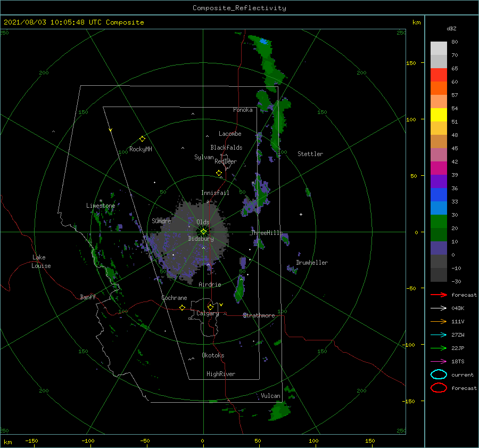This screenshot has height=448, width=479.
Task: Click the red forecast arrow legend icon
Action: click(x=439, y=295)
